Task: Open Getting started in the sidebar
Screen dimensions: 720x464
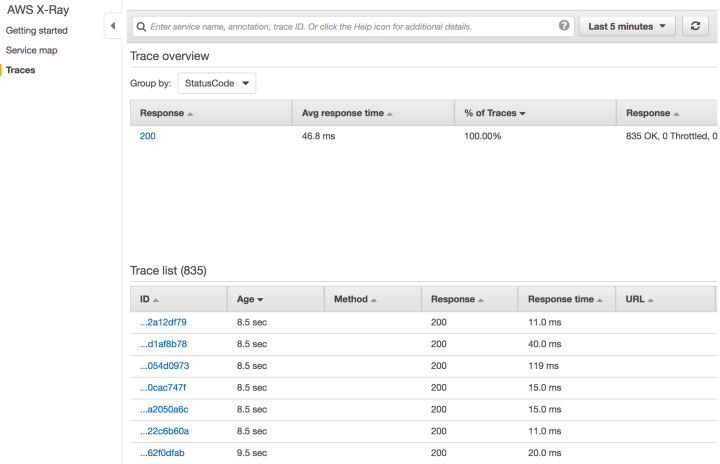Action: pos(37,30)
